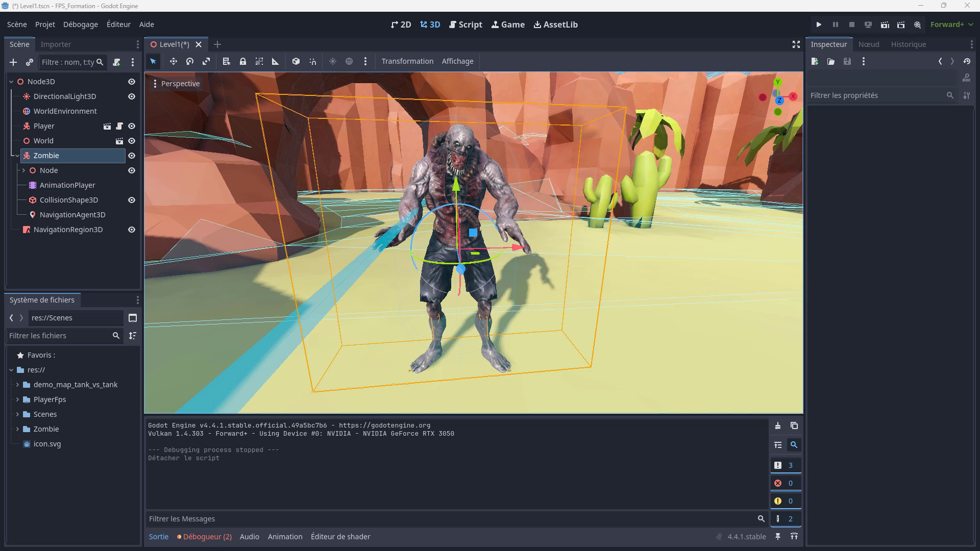This screenshot has width=980, height=551.
Task: Switch to the Historique tab
Action: [909, 44]
